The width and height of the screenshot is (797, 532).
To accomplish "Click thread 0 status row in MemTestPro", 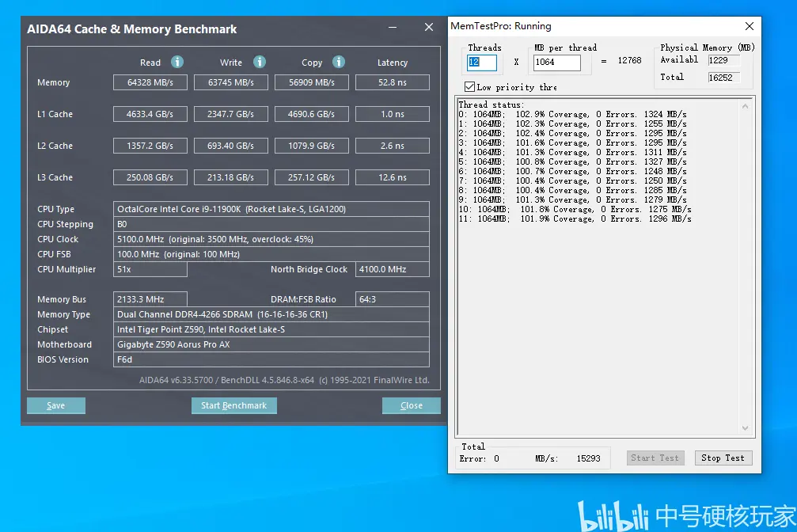I will coord(572,115).
